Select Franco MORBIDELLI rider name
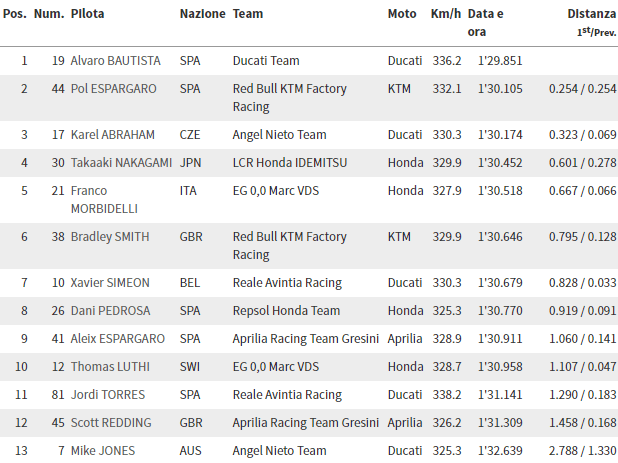618x463 pixels. [x=104, y=200]
